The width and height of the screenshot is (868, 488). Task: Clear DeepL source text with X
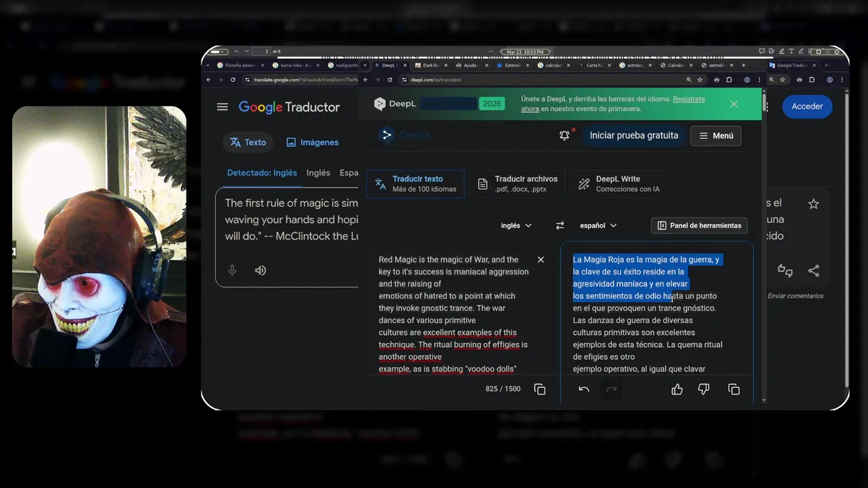pyautogui.click(x=540, y=260)
